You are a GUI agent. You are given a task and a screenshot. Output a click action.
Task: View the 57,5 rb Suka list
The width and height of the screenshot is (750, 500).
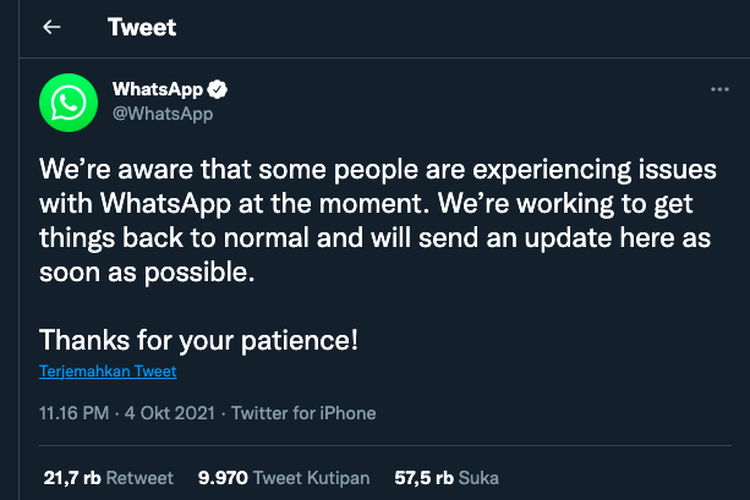pos(447,478)
